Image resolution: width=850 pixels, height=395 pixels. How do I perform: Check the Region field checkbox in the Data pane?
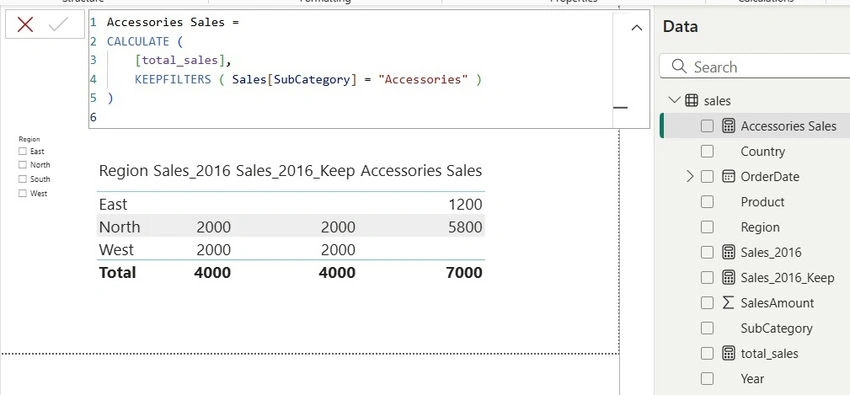707,227
